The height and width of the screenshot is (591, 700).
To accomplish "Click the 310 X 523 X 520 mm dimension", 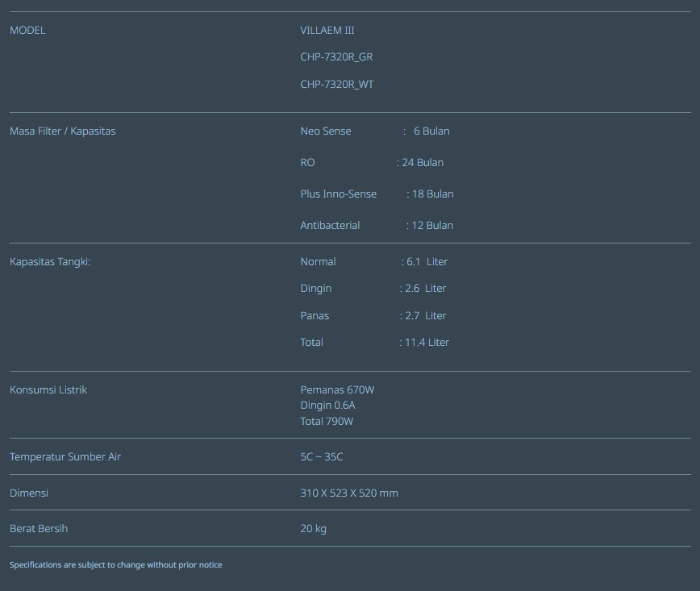I will pos(349,493).
